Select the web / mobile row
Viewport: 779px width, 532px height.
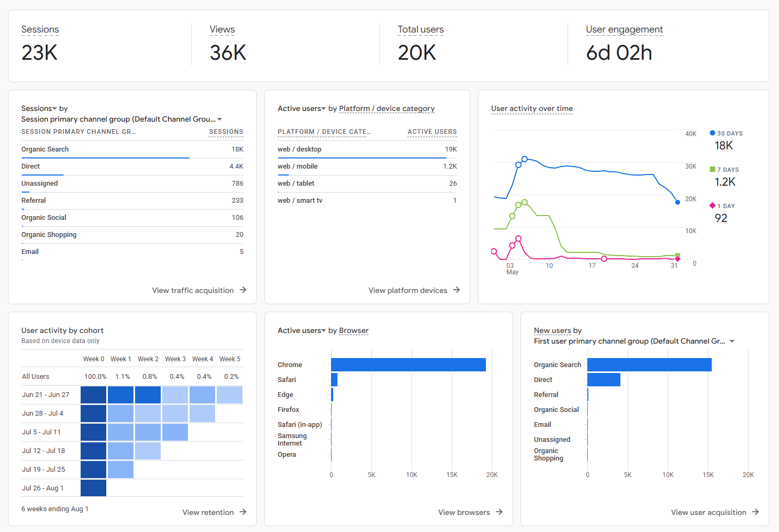coord(367,166)
